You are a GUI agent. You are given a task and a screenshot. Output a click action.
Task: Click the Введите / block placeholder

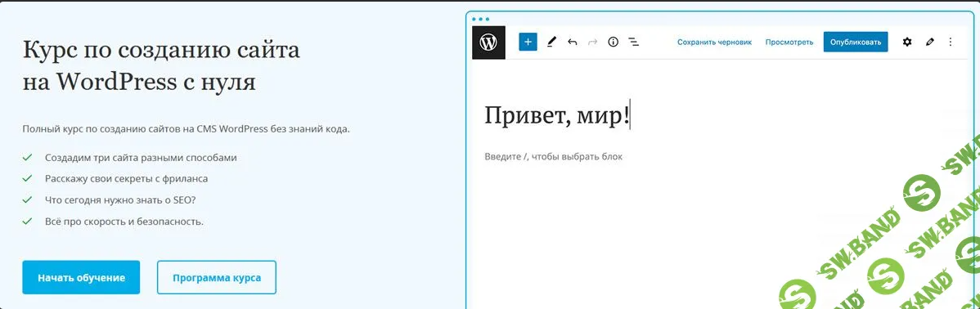(554, 157)
